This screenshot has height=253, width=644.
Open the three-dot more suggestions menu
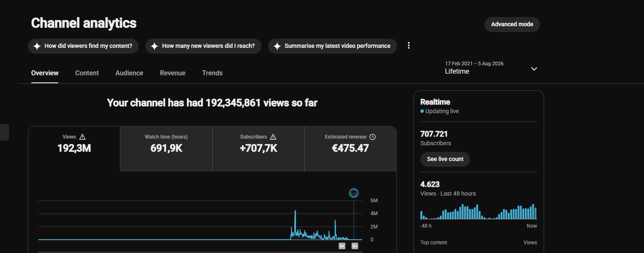pyautogui.click(x=409, y=46)
